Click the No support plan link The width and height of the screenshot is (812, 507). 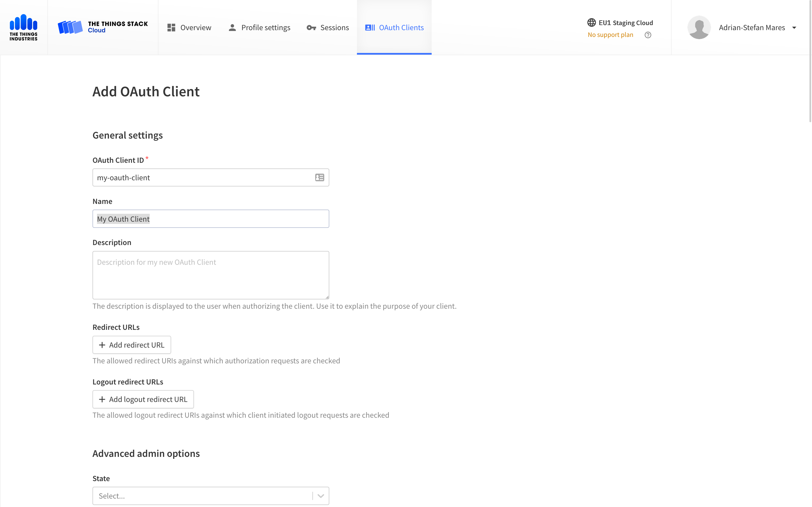tap(610, 35)
